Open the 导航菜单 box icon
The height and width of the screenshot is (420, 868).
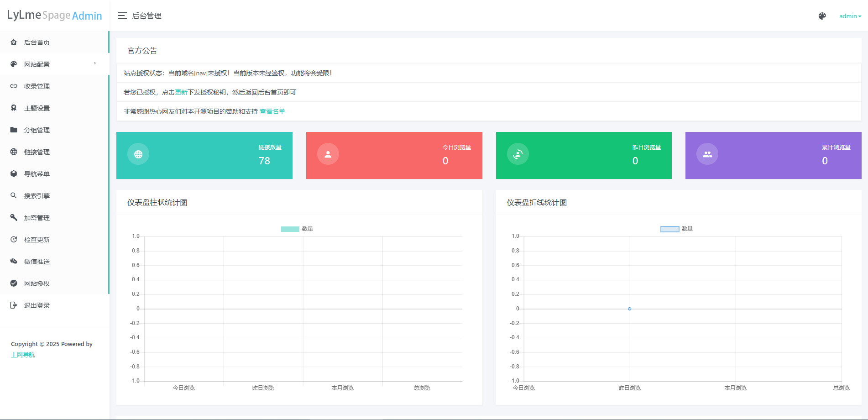coord(14,173)
